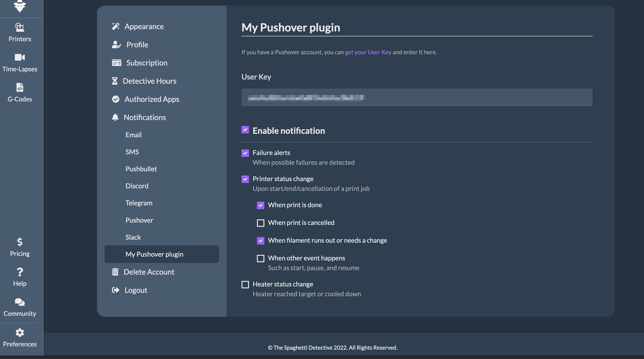Click the Delete Account trash icon
The image size is (644, 359).
(x=115, y=272)
